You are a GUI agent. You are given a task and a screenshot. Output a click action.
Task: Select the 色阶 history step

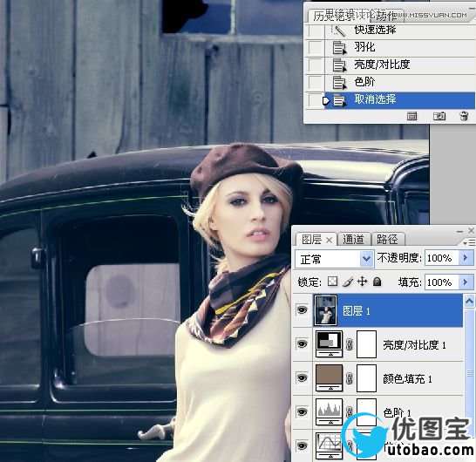399,82
